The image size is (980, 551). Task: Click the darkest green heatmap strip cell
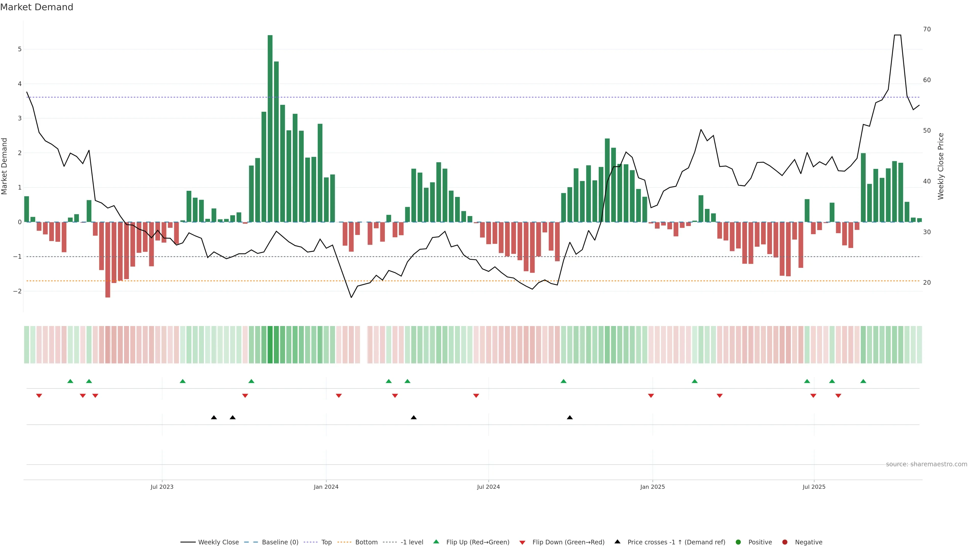coord(270,345)
